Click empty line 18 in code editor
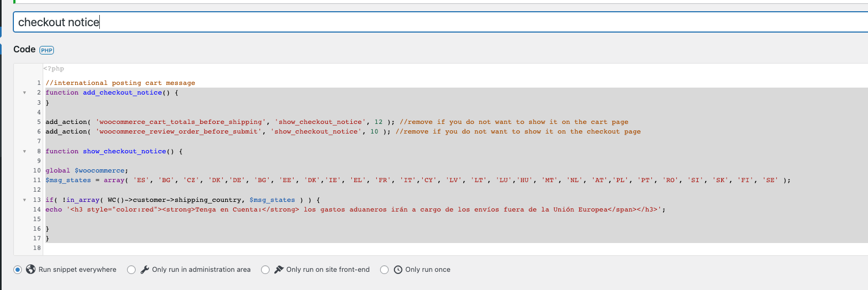This screenshot has width=868, height=290. pyautogui.click(x=456, y=248)
